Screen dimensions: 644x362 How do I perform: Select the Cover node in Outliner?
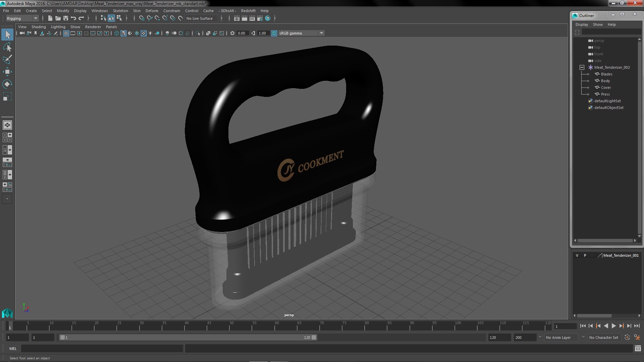pos(606,87)
